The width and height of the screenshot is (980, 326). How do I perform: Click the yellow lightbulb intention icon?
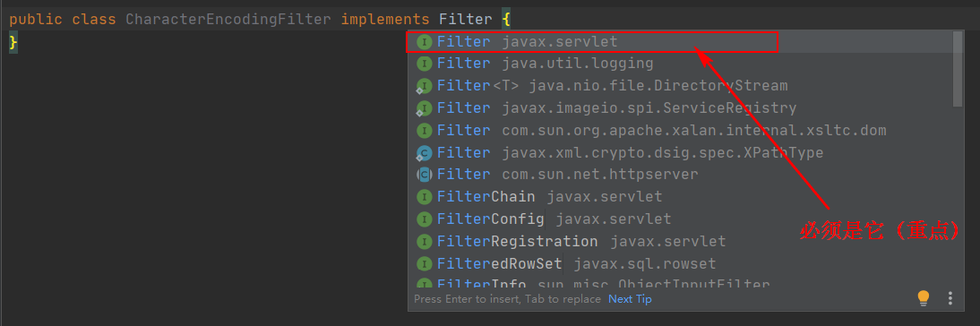coord(924,298)
